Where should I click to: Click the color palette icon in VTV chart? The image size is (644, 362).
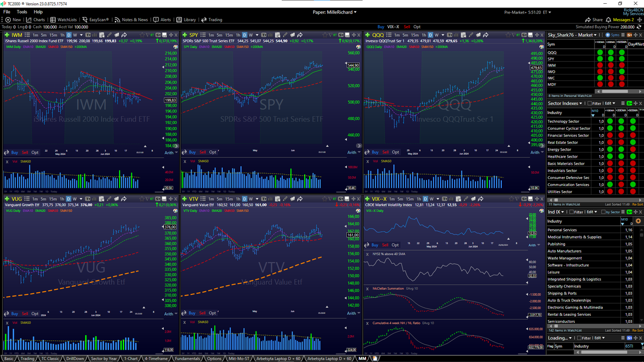(x=357, y=211)
